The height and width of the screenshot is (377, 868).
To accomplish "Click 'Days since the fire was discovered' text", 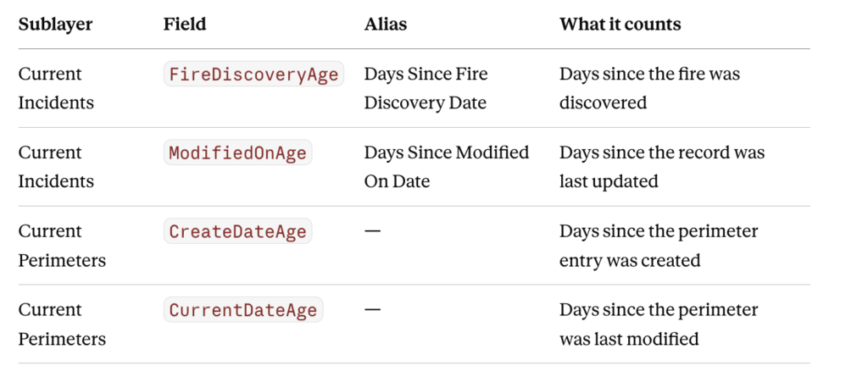I will click(650, 88).
